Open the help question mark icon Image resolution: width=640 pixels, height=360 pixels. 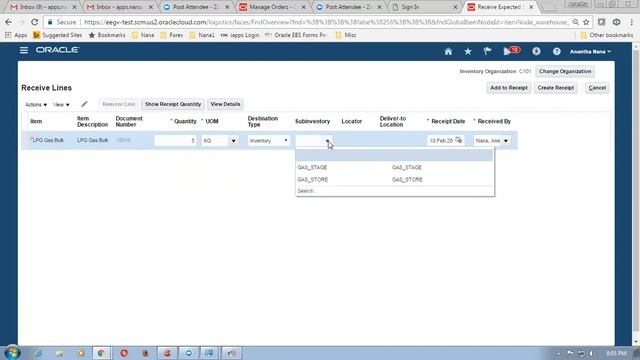556,51
